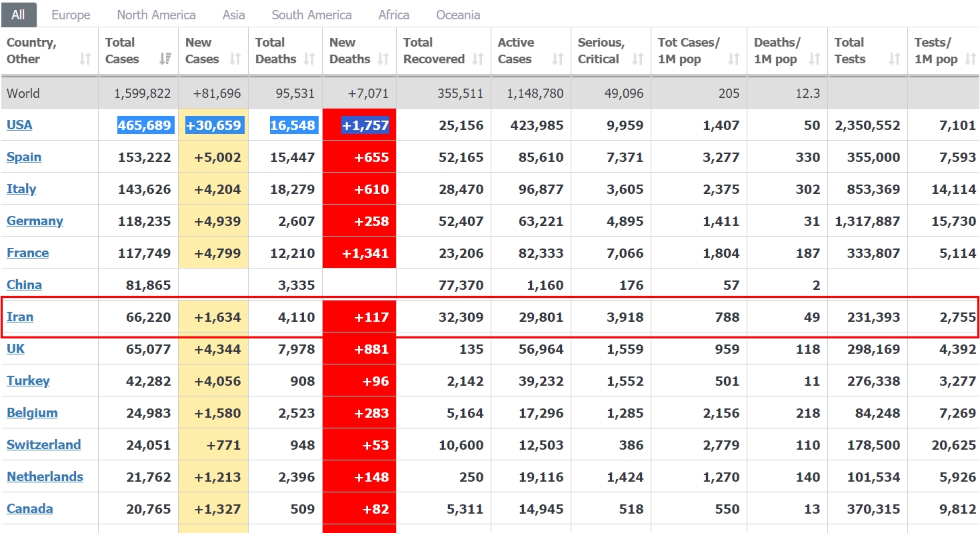
Task: Click the Total Cases sort icon
Action: point(165,59)
